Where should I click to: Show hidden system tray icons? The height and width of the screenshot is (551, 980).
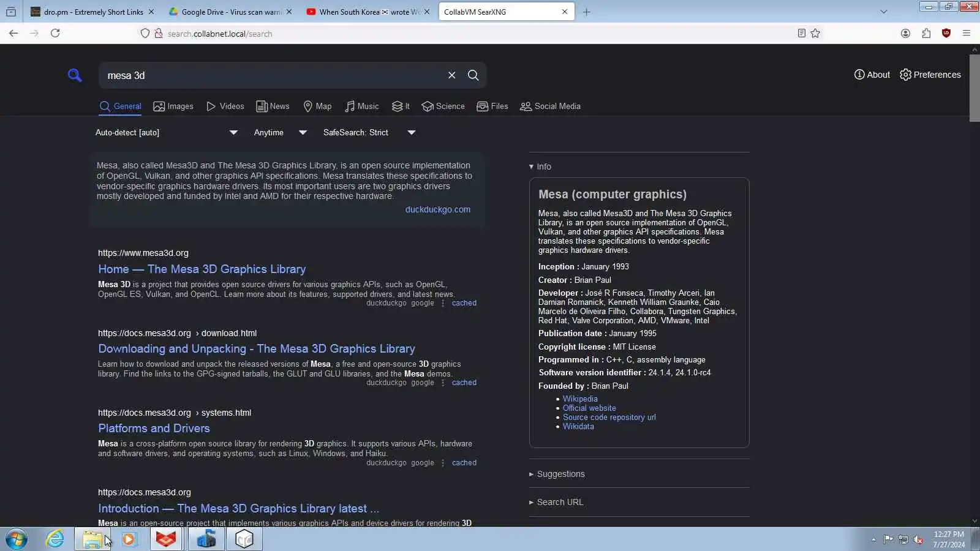click(x=873, y=539)
